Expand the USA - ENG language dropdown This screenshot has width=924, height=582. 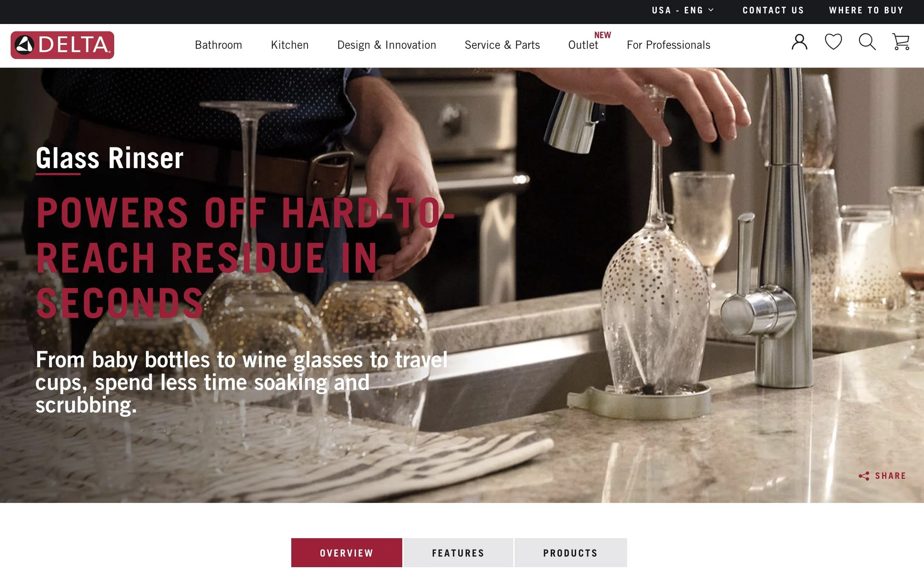click(682, 10)
